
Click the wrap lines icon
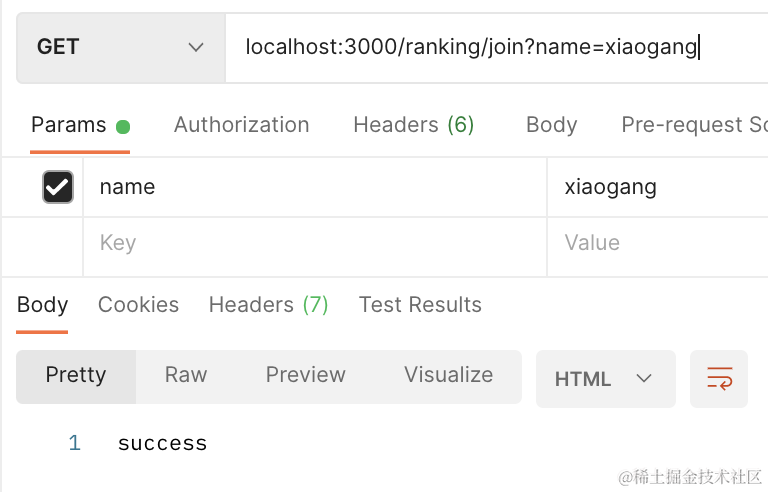point(719,378)
